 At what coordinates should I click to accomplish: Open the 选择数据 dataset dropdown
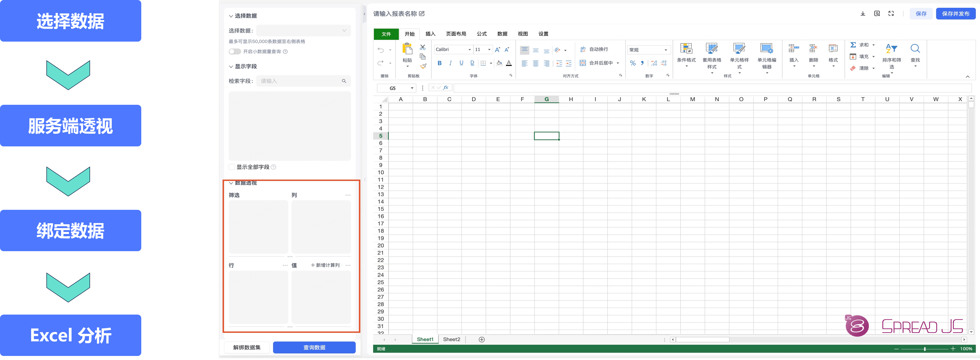click(303, 30)
